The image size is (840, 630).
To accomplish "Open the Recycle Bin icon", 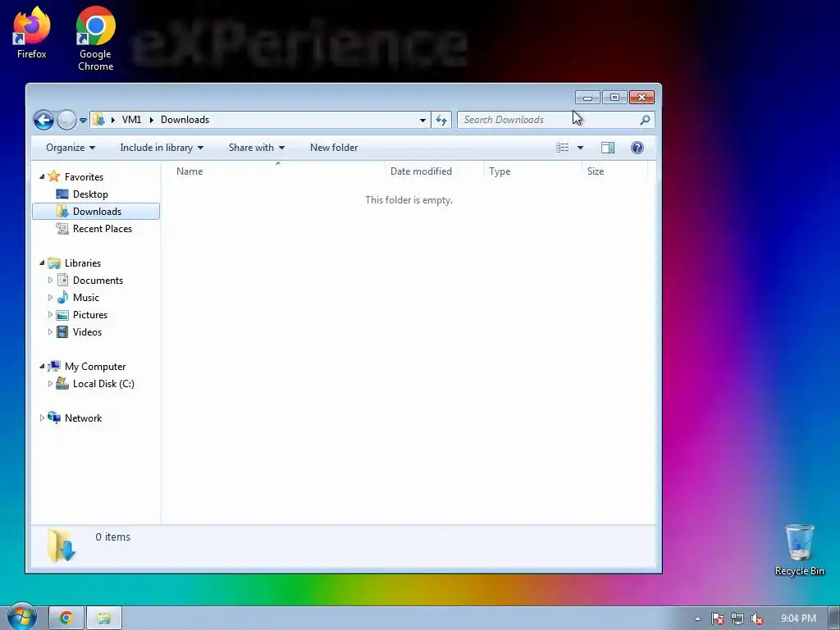I will [799, 550].
